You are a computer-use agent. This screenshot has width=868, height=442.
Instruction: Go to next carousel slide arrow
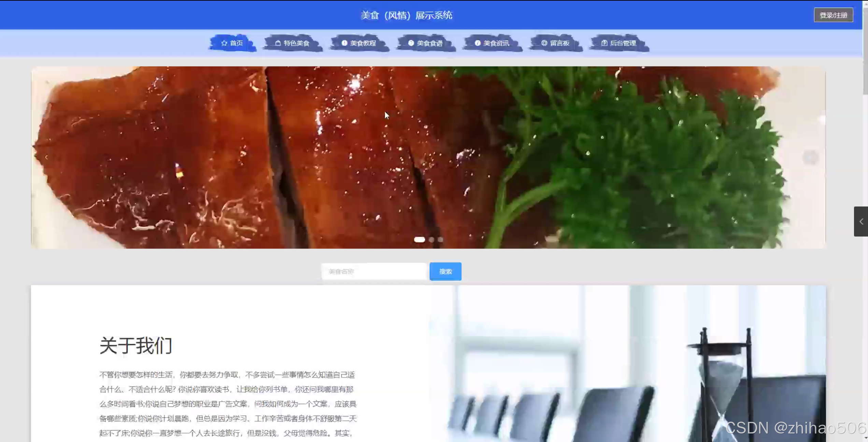point(810,157)
